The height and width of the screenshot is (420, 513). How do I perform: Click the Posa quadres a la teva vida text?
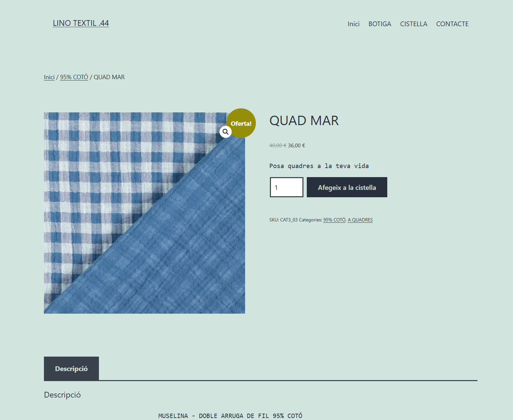319,166
